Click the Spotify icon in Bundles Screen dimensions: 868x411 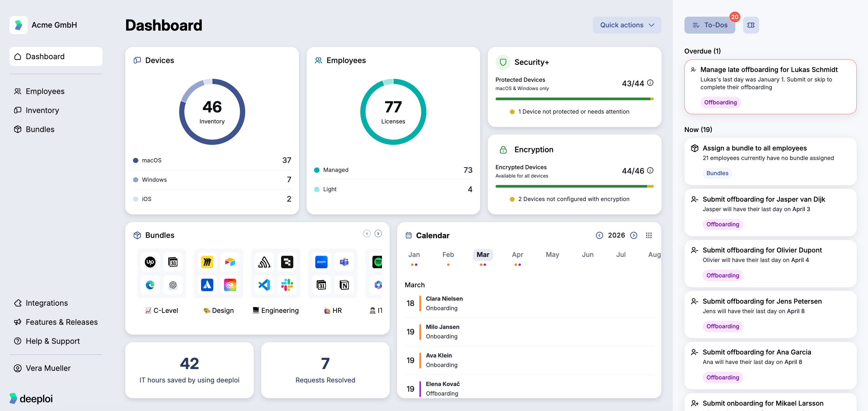click(377, 262)
